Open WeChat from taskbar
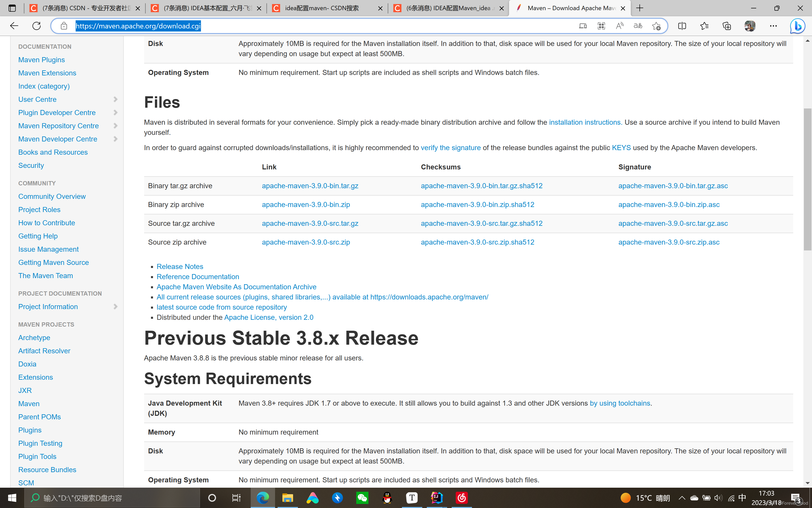This screenshot has width=812, height=508. [x=362, y=498]
